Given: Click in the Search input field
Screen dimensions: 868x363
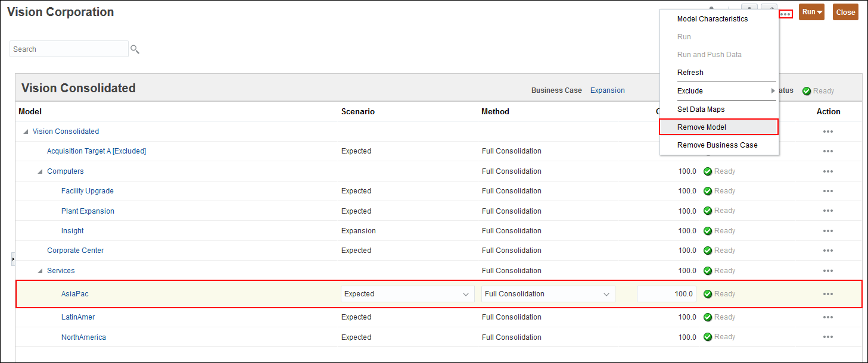Looking at the screenshot, I should click(x=69, y=49).
